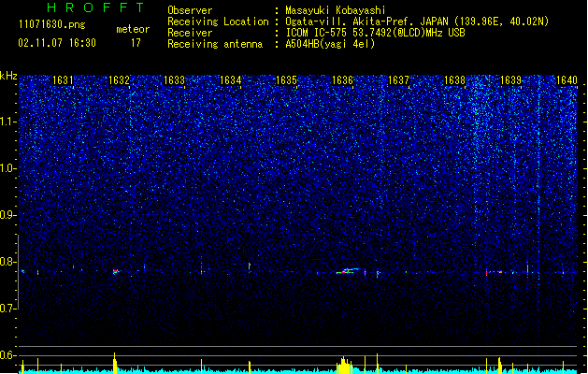Click the 'Receiving Location' field label
The image size is (588, 374).
[218, 22]
